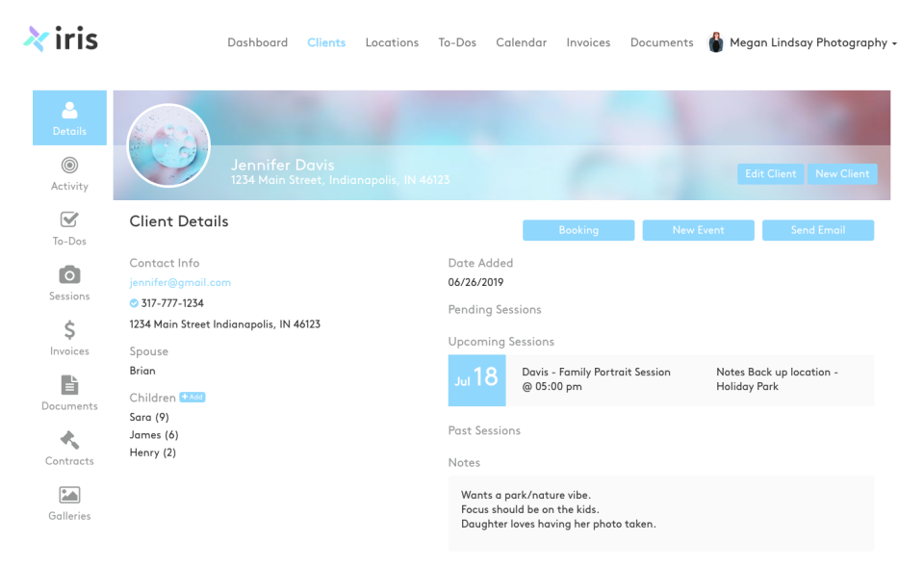Open Galleries with the picture icon
The height and width of the screenshot is (568, 924).
[x=68, y=501]
